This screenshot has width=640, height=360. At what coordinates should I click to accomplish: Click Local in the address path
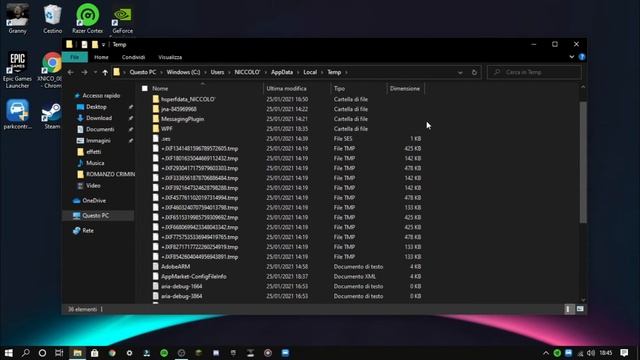310,72
